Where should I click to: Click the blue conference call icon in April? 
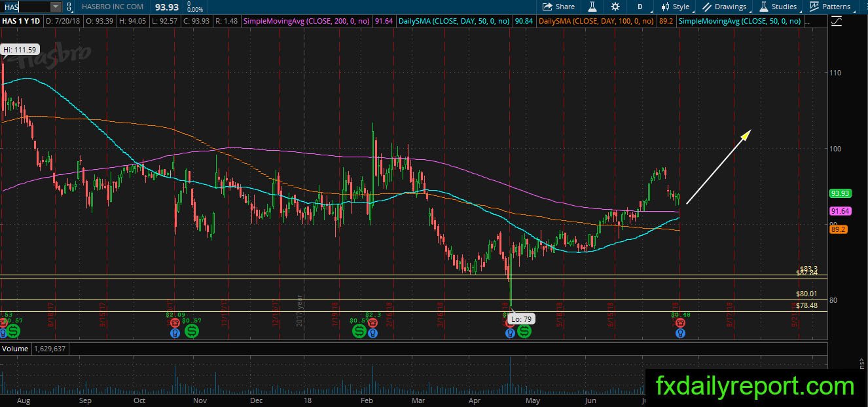[510, 334]
